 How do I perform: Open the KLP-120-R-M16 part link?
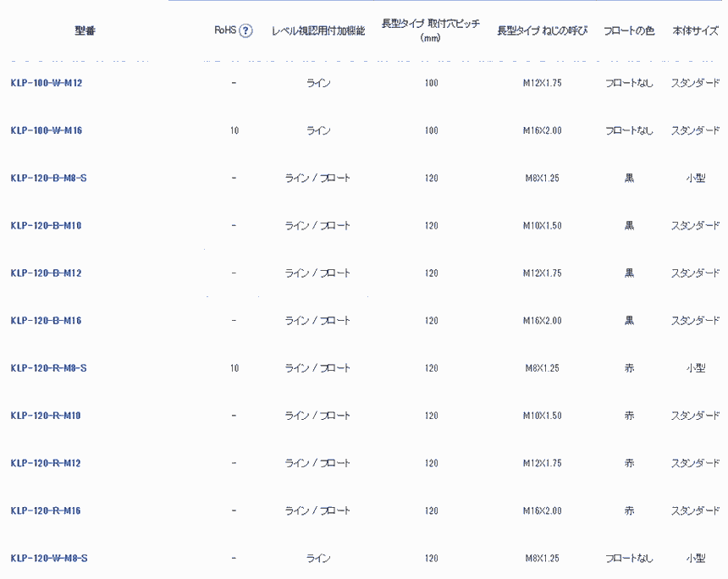tap(47, 510)
